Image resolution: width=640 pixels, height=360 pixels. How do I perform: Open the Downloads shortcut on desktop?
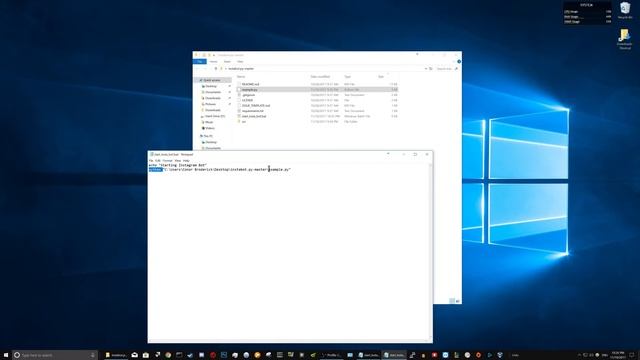tap(625, 40)
